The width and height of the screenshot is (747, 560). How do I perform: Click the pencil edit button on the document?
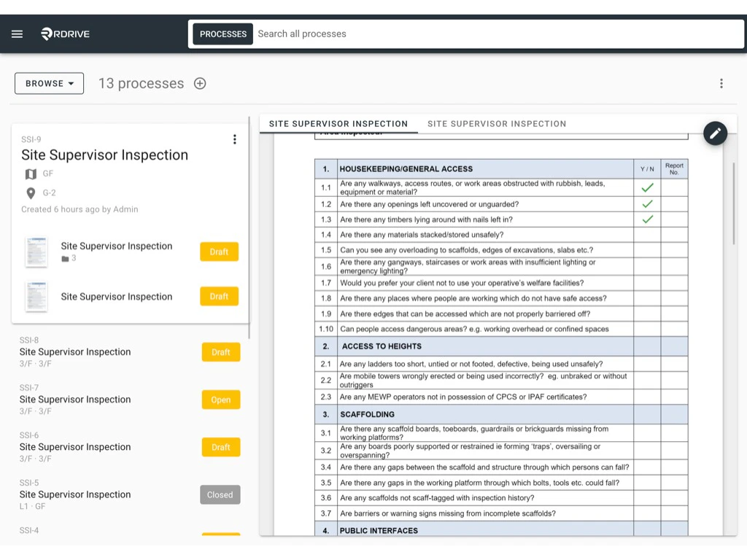click(x=715, y=134)
